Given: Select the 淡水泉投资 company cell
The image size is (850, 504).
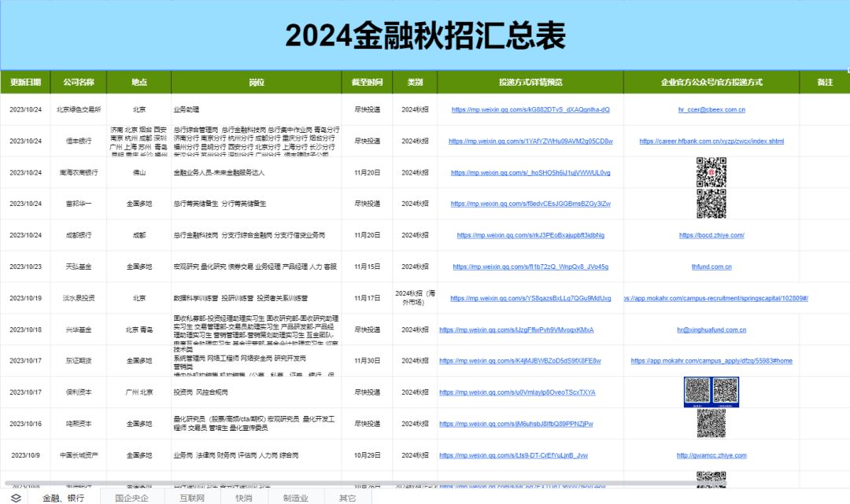Looking at the screenshot, I should (x=79, y=298).
